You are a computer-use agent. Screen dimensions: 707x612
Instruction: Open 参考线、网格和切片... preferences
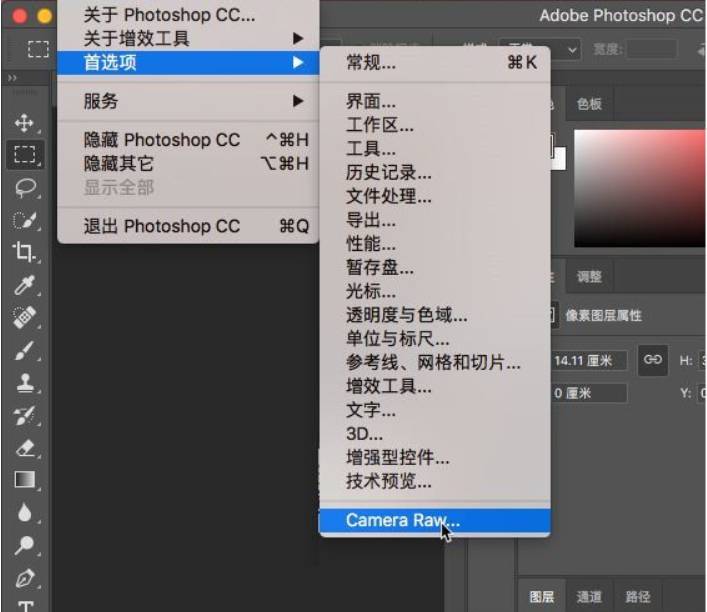(435, 362)
